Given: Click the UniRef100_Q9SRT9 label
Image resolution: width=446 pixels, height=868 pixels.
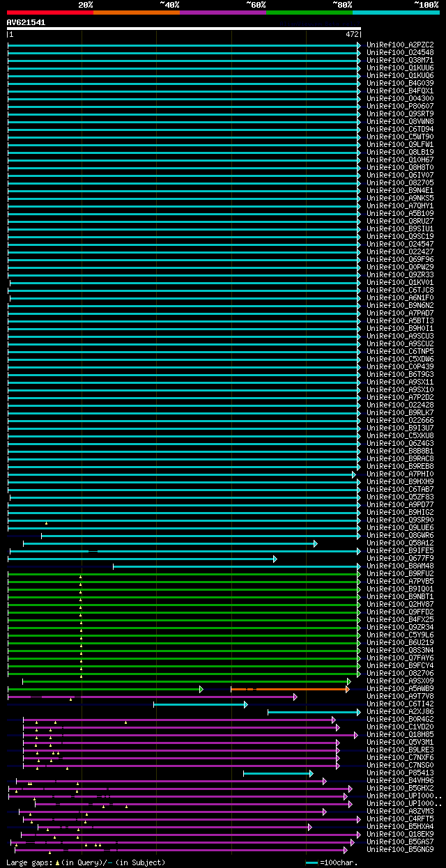Looking at the screenshot, I should [400, 114].
